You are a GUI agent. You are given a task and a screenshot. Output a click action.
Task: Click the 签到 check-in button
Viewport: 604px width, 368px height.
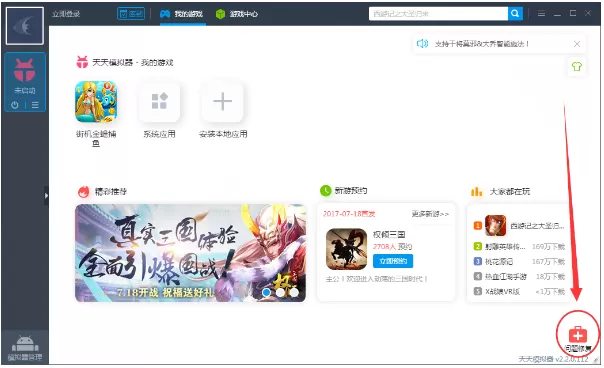pyautogui.click(x=131, y=14)
